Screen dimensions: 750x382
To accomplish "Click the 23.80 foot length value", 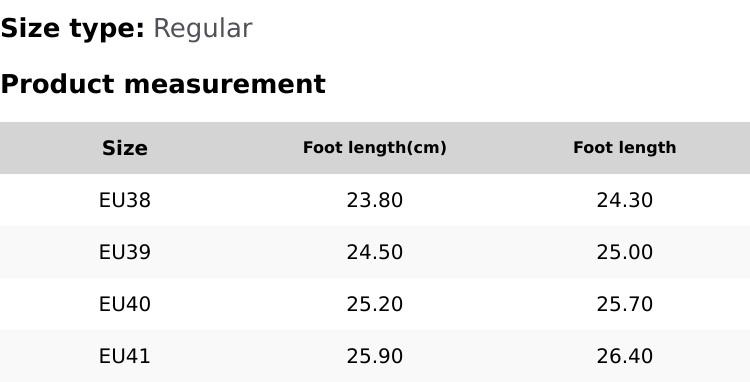I will pyautogui.click(x=375, y=200).
